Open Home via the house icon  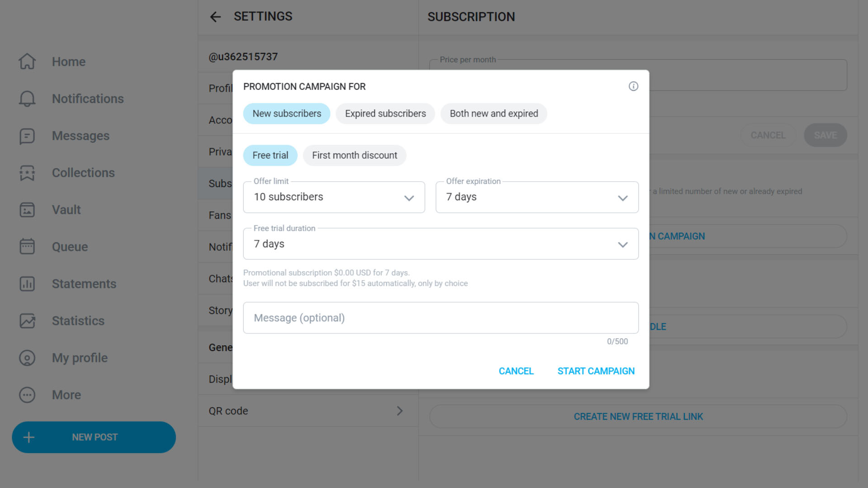coord(27,61)
